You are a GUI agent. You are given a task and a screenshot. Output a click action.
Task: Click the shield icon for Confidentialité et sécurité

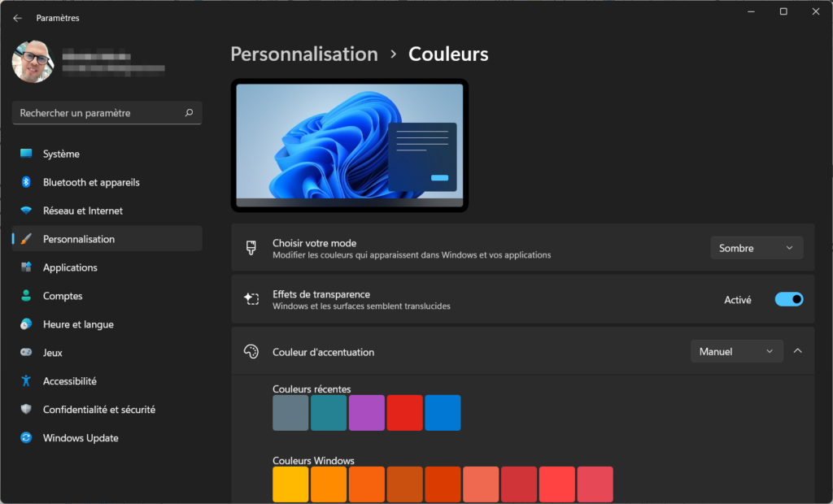click(x=26, y=409)
